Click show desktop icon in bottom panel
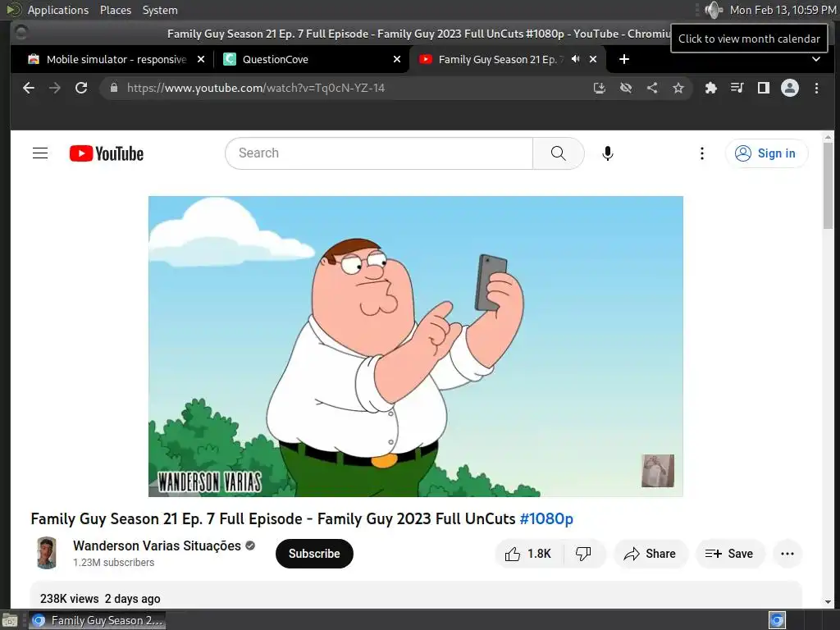 (10, 620)
